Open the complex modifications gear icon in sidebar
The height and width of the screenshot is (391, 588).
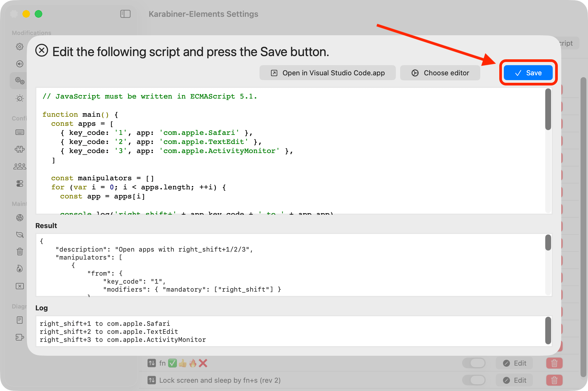(x=20, y=80)
